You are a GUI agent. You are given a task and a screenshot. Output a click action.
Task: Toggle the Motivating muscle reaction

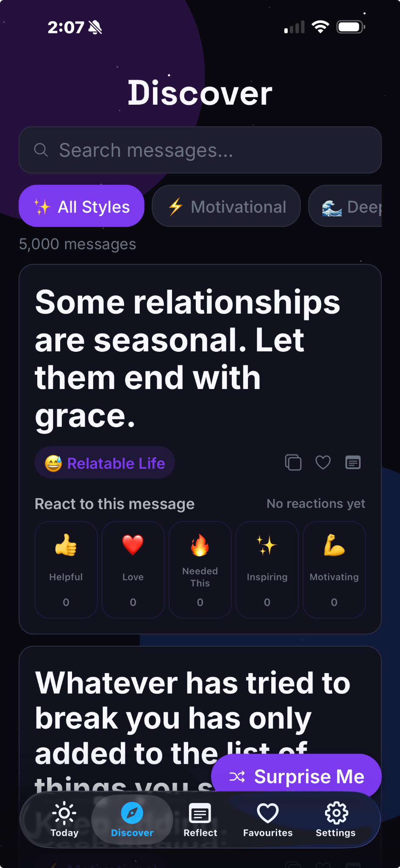tap(334, 570)
